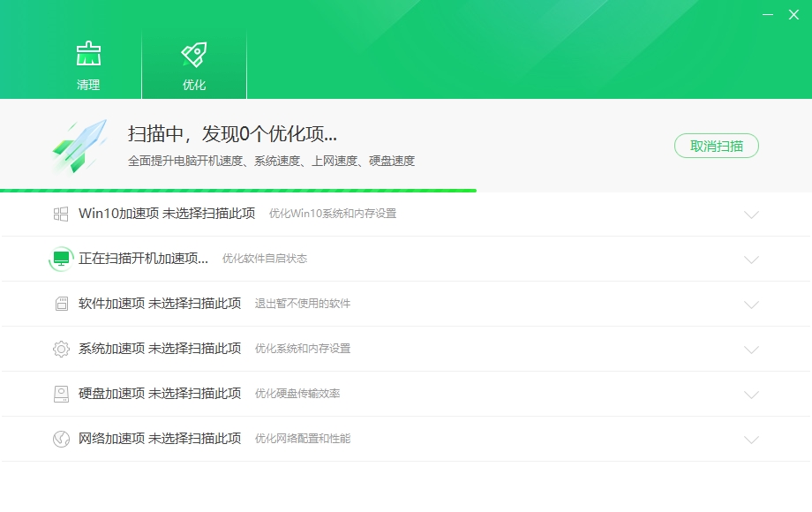Select the Win10加速项 未选择扫描此项 text
812x512 pixels.
pyautogui.click(x=167, y=214)
